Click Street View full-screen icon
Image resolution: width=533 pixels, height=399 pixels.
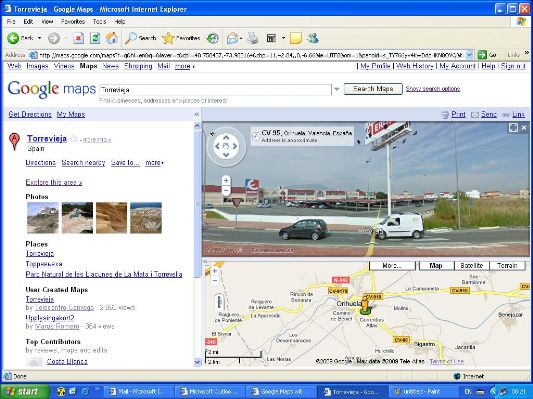(x=513, y=128)
